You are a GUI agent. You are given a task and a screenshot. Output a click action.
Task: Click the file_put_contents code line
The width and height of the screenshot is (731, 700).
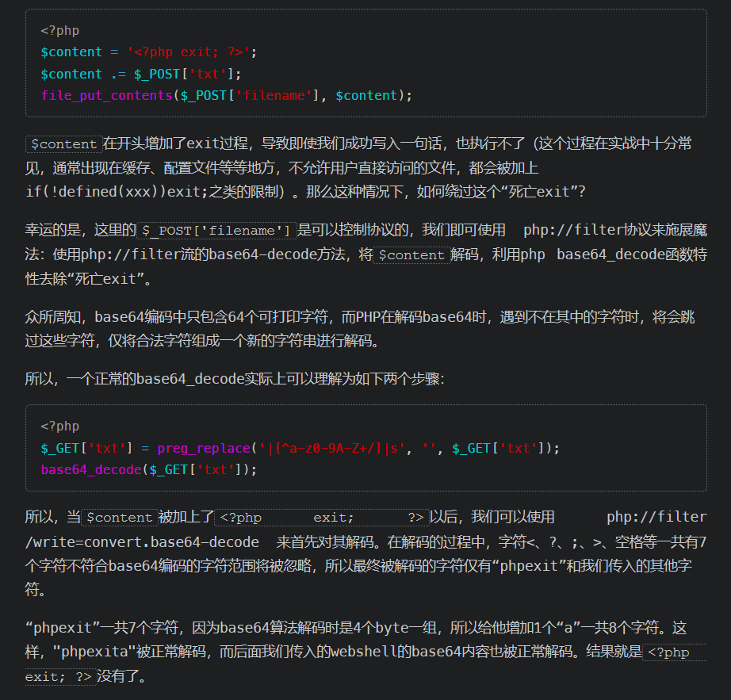(227, 96)
